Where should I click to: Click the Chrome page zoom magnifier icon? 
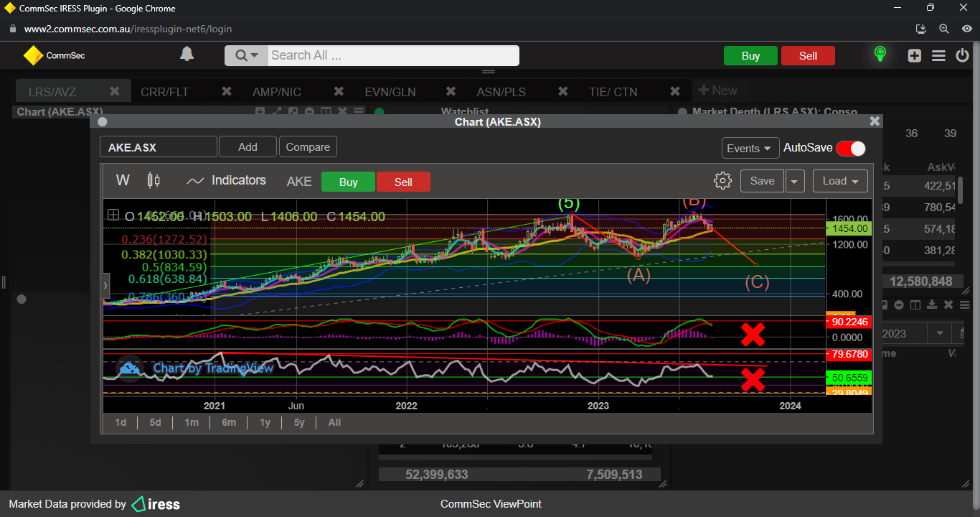tap(944, 29)
